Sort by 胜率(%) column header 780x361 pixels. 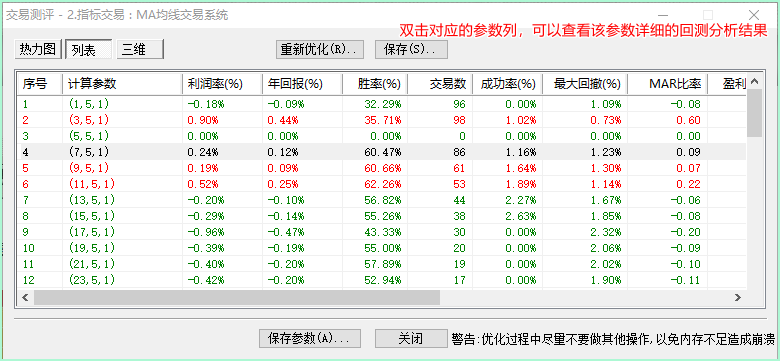[x=375, y=84]
